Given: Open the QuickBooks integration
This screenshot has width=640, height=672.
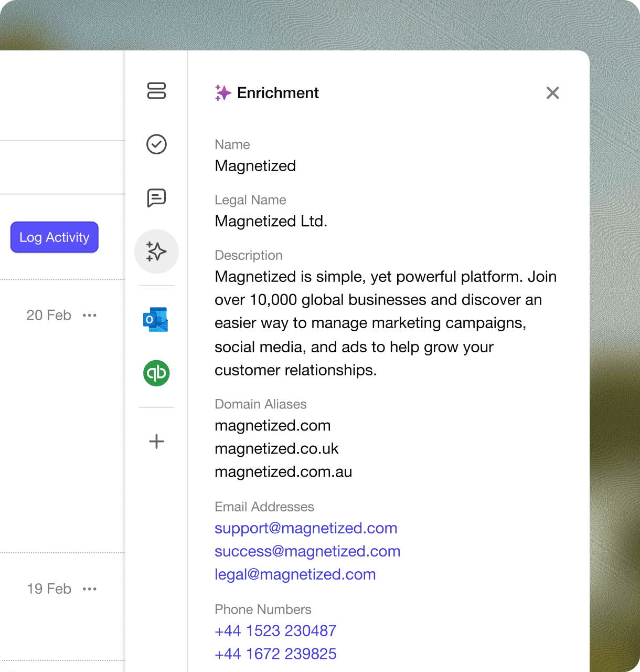Looking at the screenshot, I should point(156,373).
